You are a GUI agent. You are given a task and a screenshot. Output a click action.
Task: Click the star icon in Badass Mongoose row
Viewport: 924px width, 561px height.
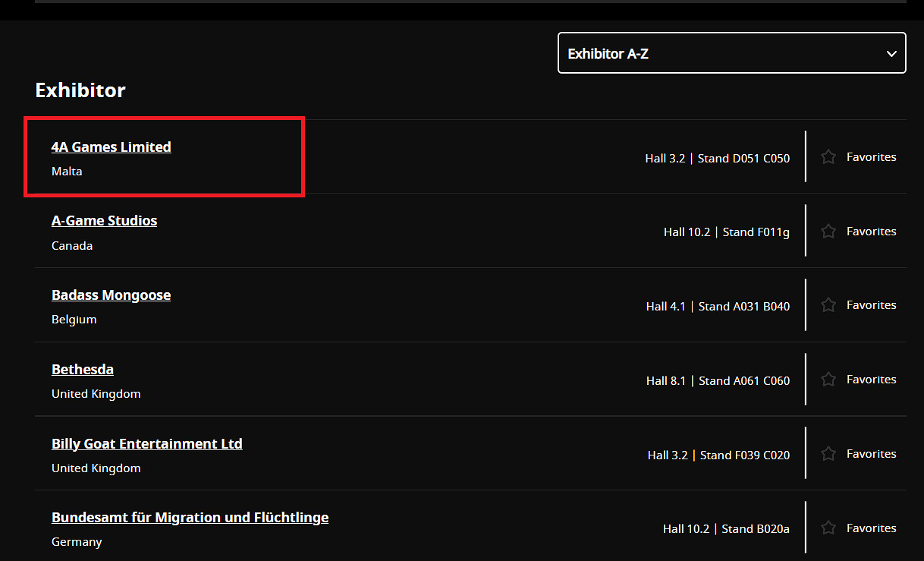[828, 305]
